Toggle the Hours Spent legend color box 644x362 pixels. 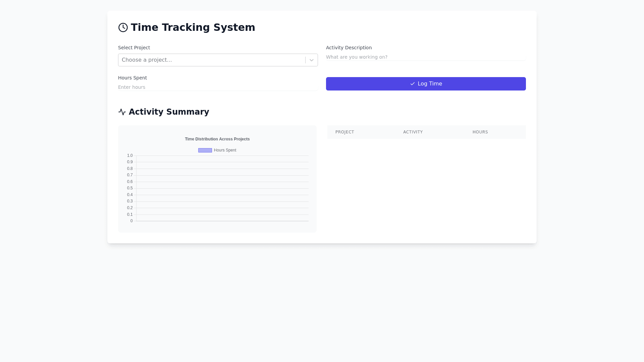[x=205, y=150]
